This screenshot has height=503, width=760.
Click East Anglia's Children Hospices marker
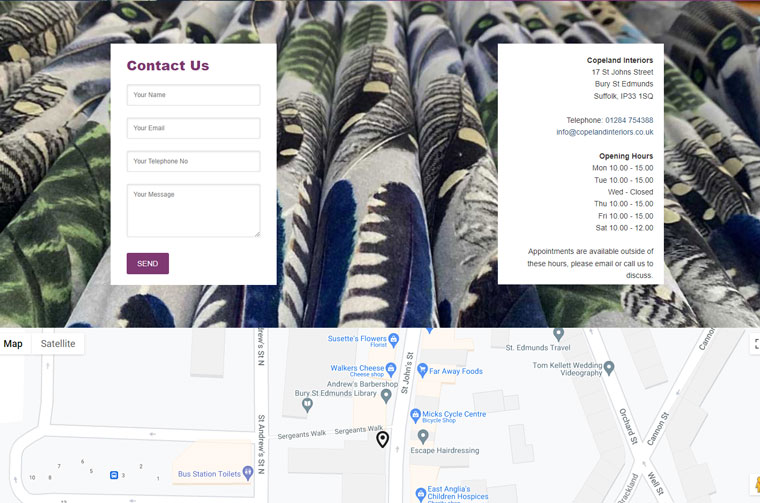tap(420, 494)
